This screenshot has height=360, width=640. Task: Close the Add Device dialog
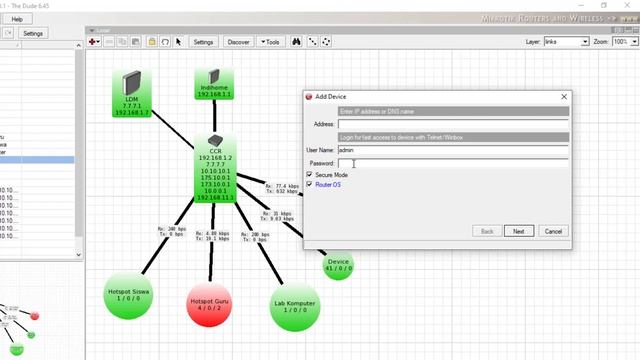[564, 97]
